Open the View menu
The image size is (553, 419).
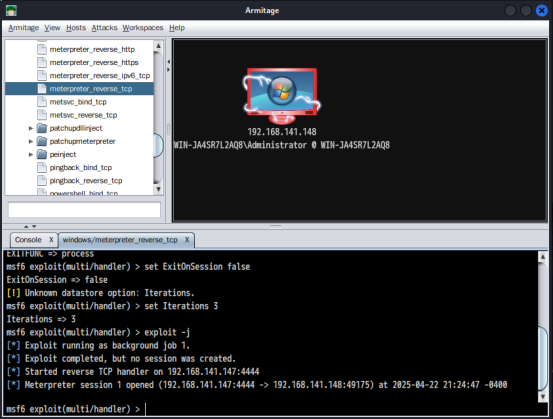pos(52,28)
